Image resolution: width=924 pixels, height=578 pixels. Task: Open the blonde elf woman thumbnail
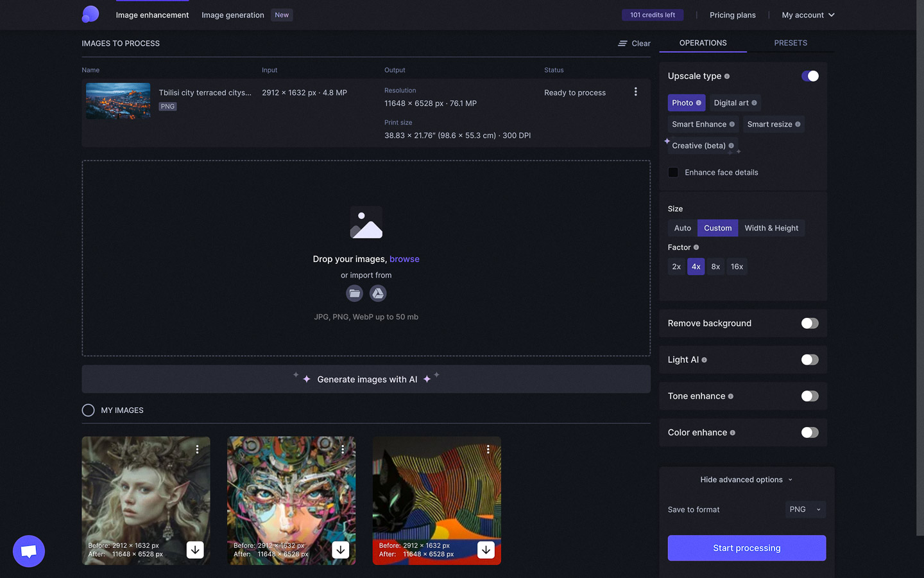point(146,501)
